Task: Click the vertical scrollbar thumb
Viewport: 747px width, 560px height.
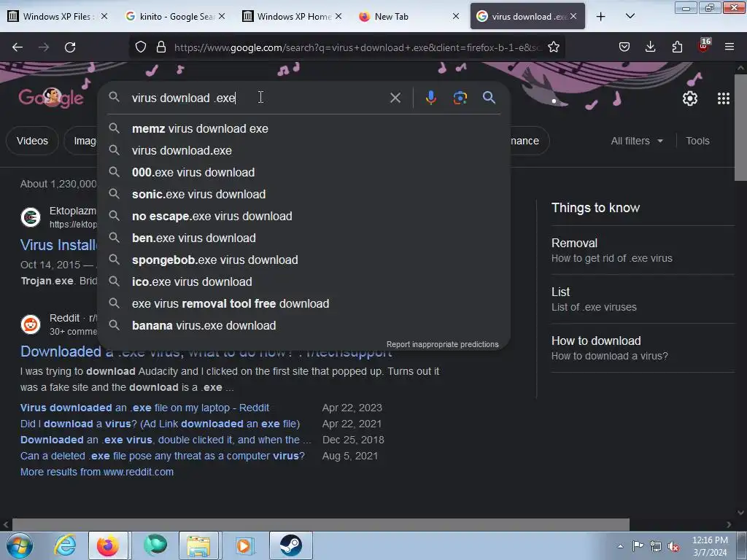Action: [740, 127]
